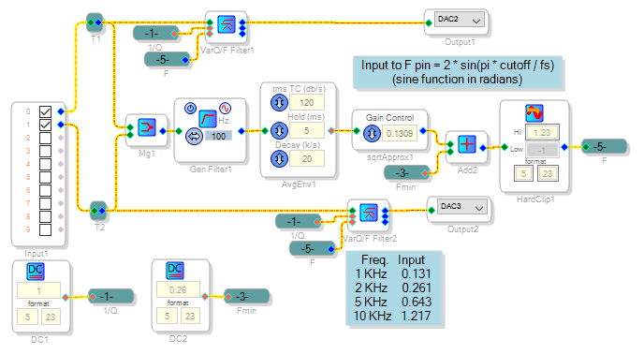The image size is (644, 354).
Task: Enable Input1 channel 5 checkbox
Action: click(45, 177)
